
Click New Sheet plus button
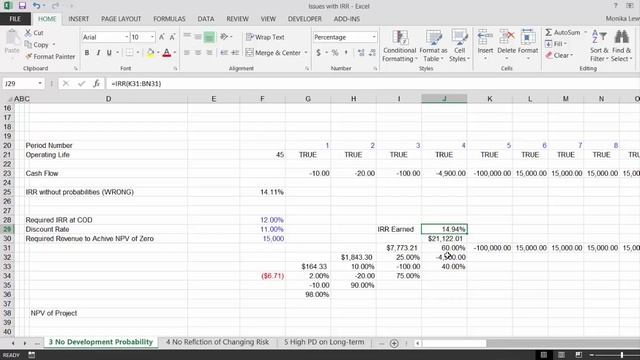(394, 343)
